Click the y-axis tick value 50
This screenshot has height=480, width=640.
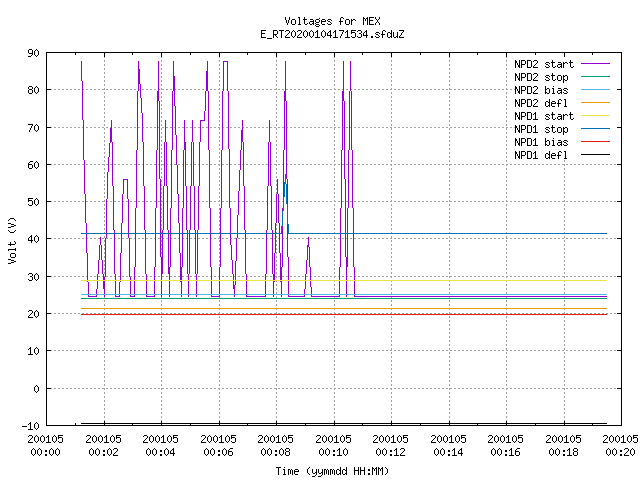33,202
